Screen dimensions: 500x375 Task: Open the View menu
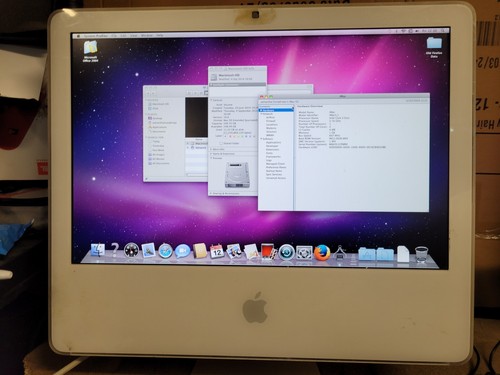pos(134,35)
